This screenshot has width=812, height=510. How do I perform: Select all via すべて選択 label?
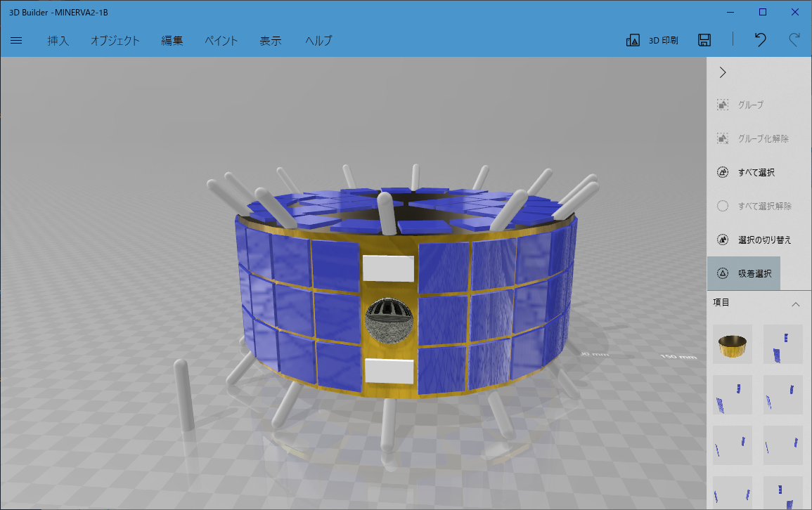point(756,172)
